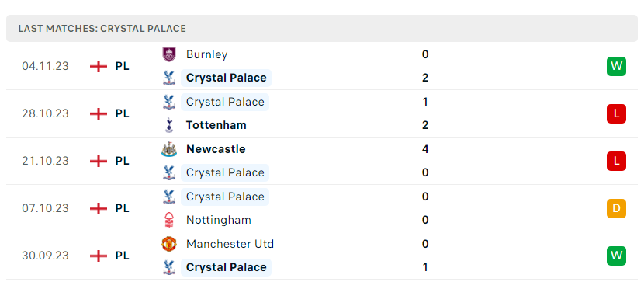Click the Tottenham club crest icon

click(169, 125)
